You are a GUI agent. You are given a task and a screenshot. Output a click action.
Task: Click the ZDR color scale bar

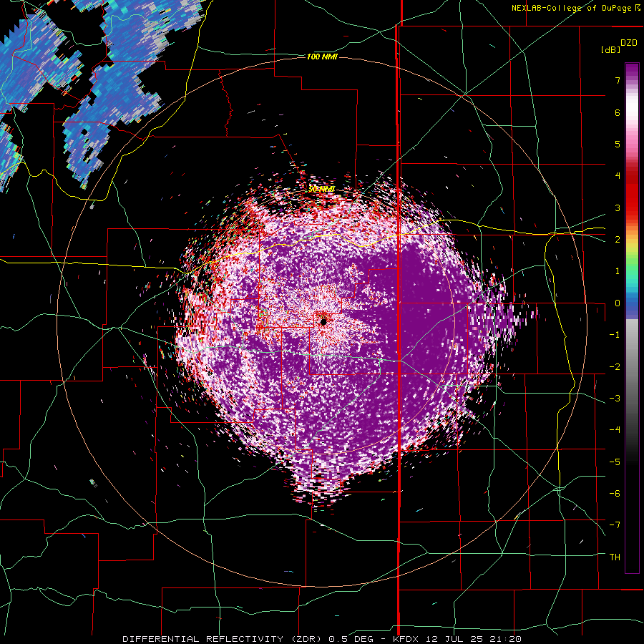632,318
